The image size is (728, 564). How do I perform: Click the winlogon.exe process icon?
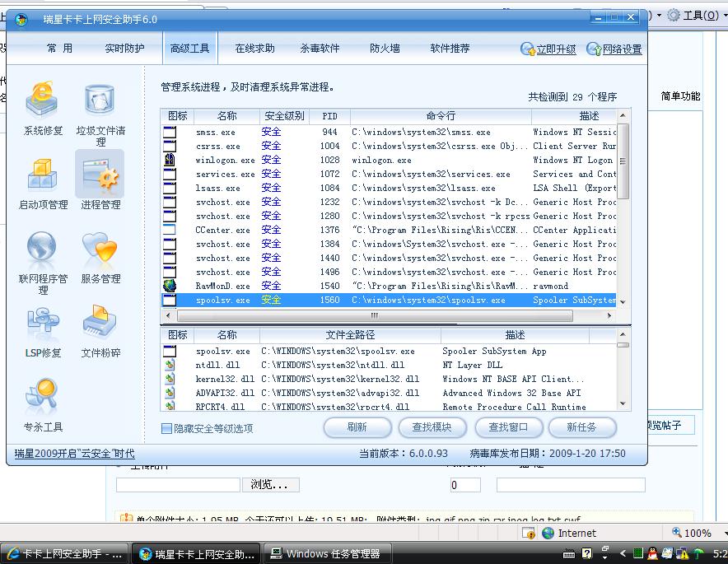(170, 160)
